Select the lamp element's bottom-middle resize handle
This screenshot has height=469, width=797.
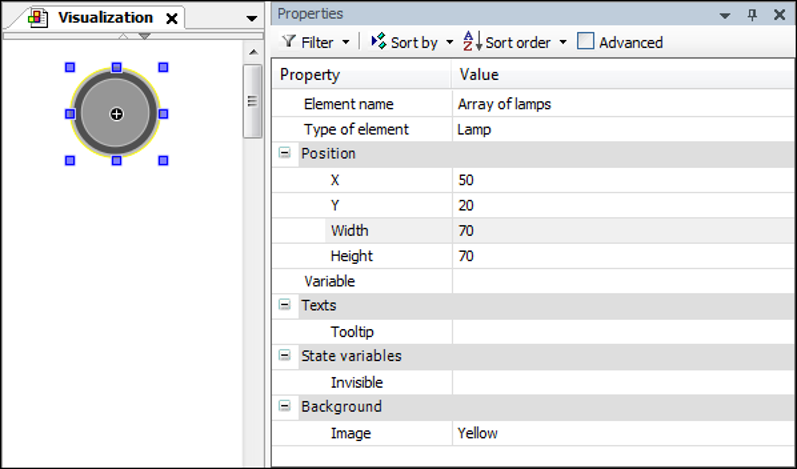[x=116, y=161]
